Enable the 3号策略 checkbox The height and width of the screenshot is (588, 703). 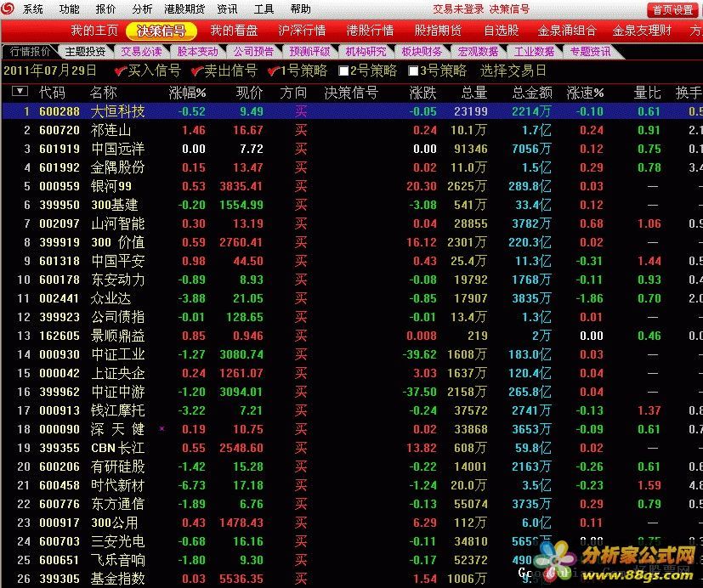413,71
